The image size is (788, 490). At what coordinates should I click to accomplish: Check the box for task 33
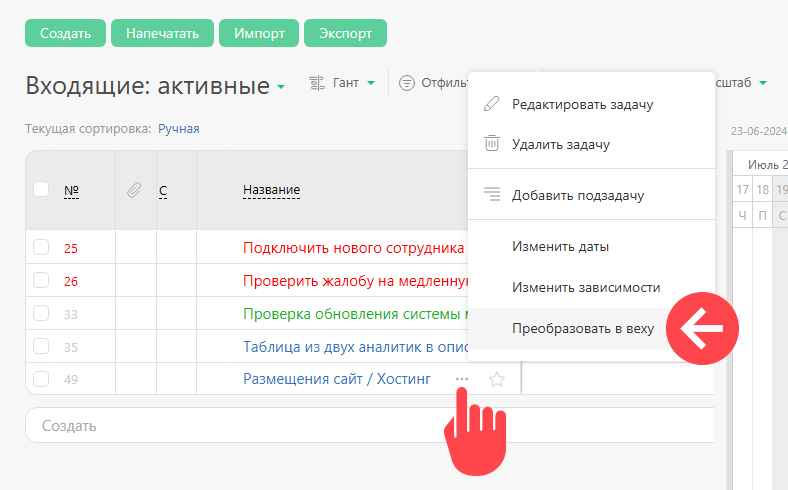click(41, 313)
